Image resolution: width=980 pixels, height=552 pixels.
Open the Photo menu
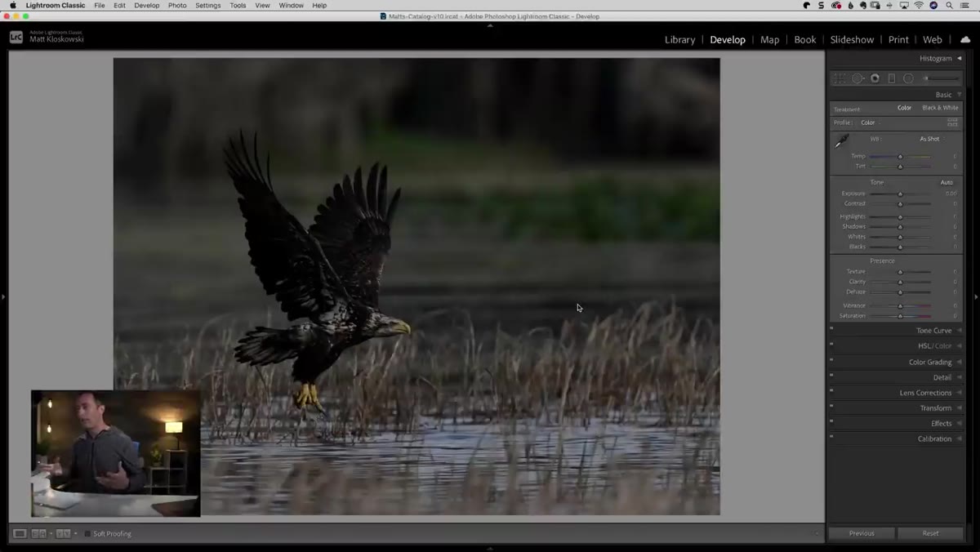point(177,5)
